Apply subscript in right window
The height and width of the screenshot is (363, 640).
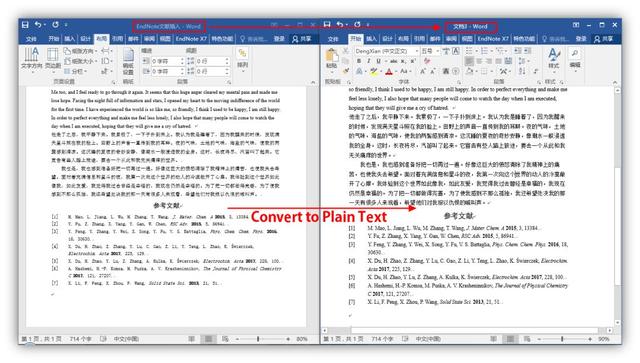pos(403,61)
